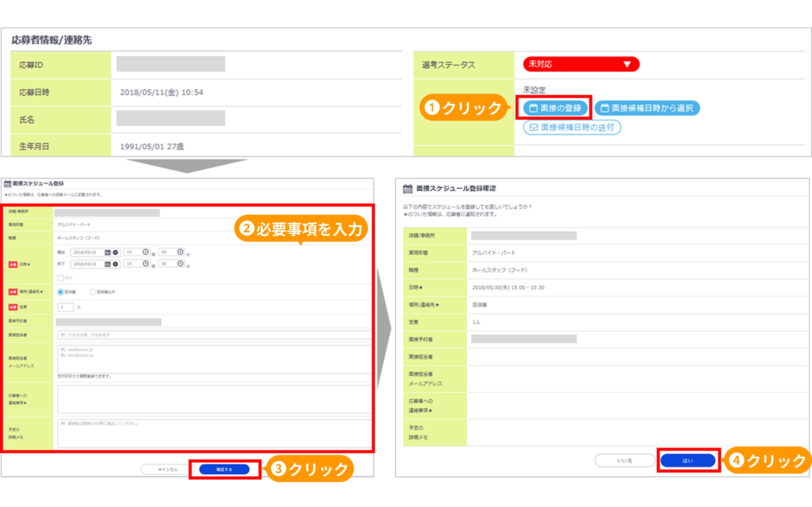Click 面接候補日時の送付 mail button
The image size is (812, 507).
pyautogui.click(x=572, y=127)
